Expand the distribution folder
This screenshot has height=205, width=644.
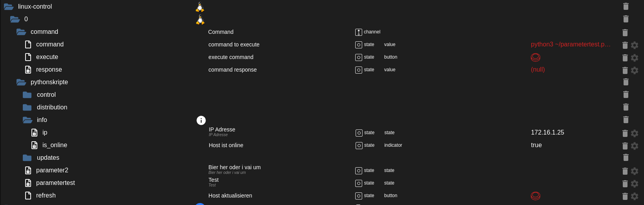[x=27, y=107]
